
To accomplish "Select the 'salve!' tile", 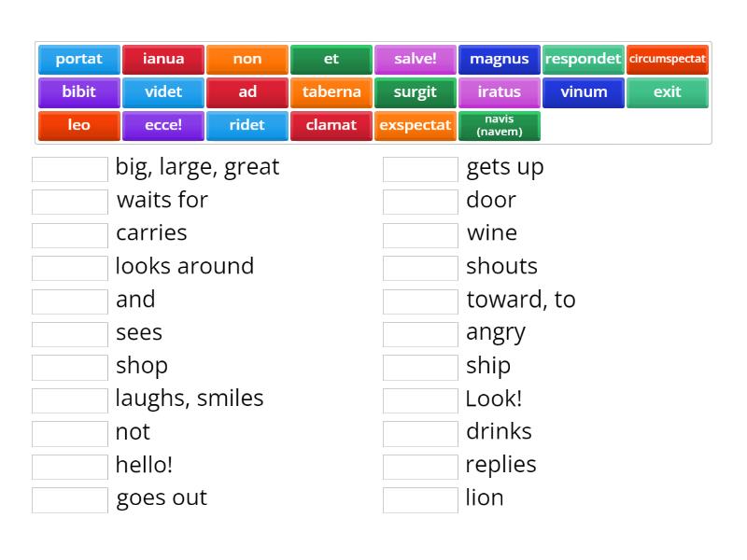I will [416, 58].
